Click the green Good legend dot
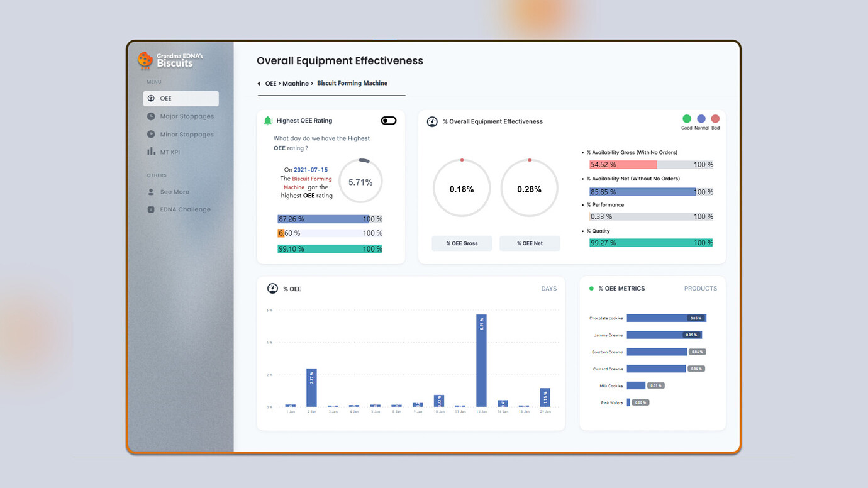The width and height of the screenshot is (868, 488). pyautogui.click(x=687, y=118)
